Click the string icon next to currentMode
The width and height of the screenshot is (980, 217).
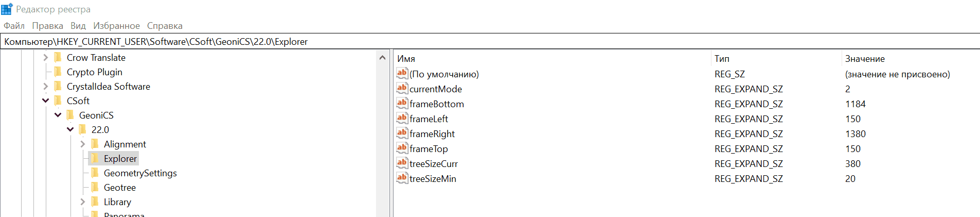pyautogui.click(x=402, y=89)
